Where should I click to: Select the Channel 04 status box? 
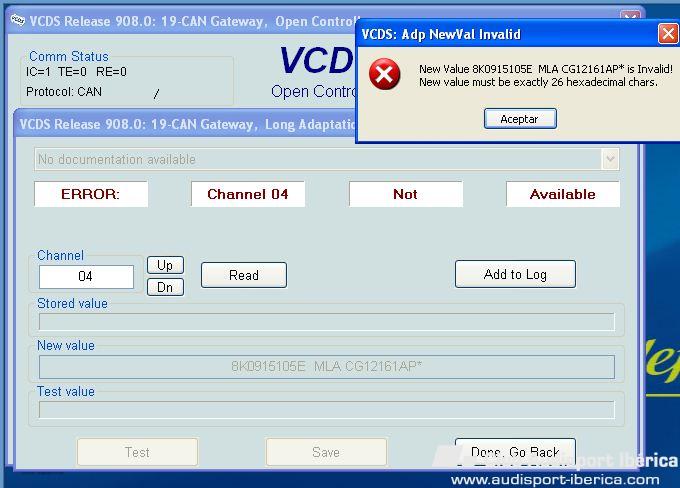[x=248, y=194]
